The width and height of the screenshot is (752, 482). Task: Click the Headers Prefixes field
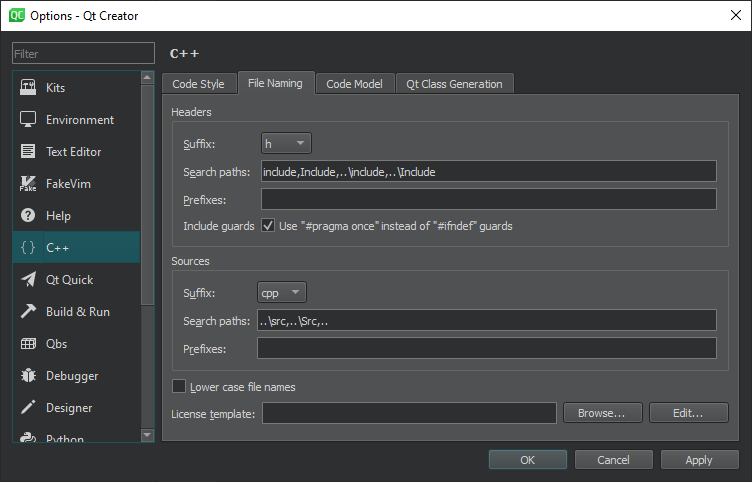[489, 199]
